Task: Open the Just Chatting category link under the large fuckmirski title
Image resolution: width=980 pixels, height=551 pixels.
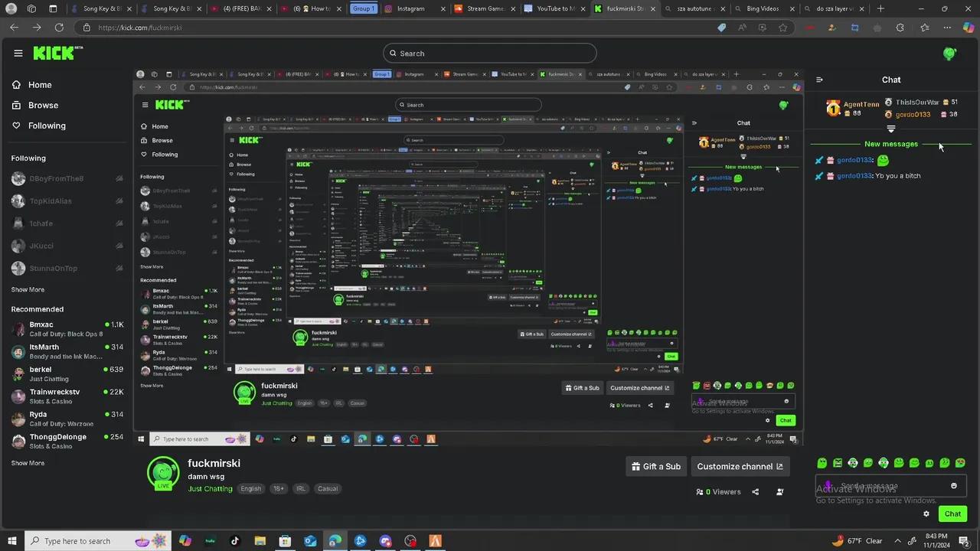Action: pyautogui.click(x=210, y=489)
